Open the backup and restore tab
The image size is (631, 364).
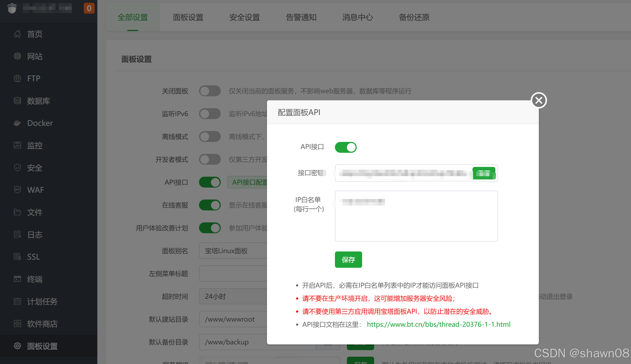[414, 17]
